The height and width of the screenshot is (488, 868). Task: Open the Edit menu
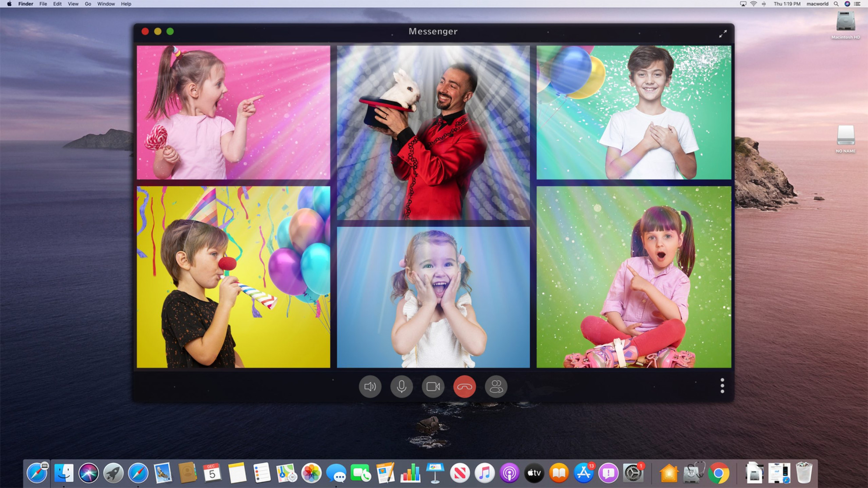point(57,4)
